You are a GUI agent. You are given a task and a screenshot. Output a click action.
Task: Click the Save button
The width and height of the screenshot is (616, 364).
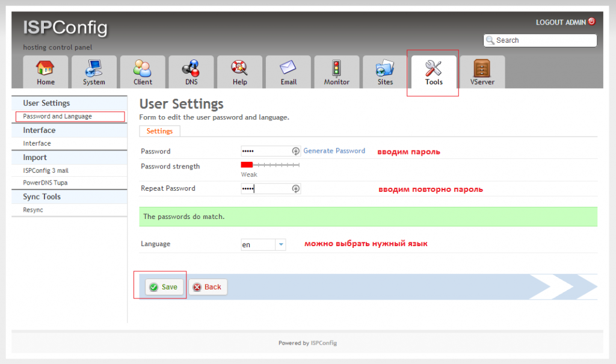[164, 287]
